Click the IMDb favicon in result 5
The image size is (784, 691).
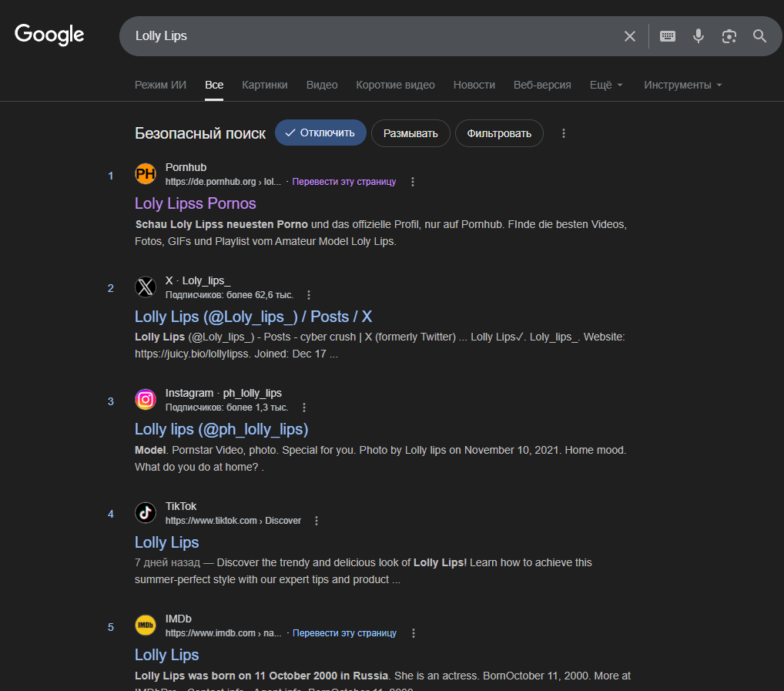click(146, 625)
